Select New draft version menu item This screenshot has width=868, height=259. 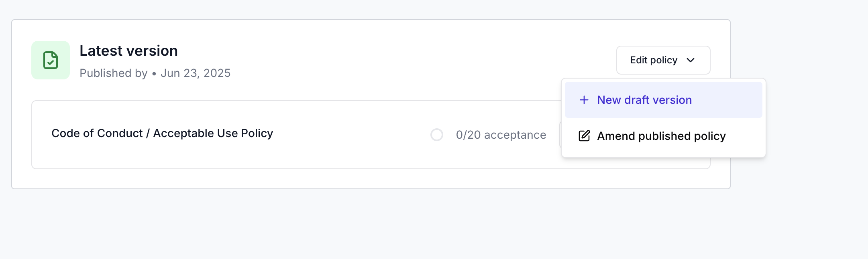[663, 100]
